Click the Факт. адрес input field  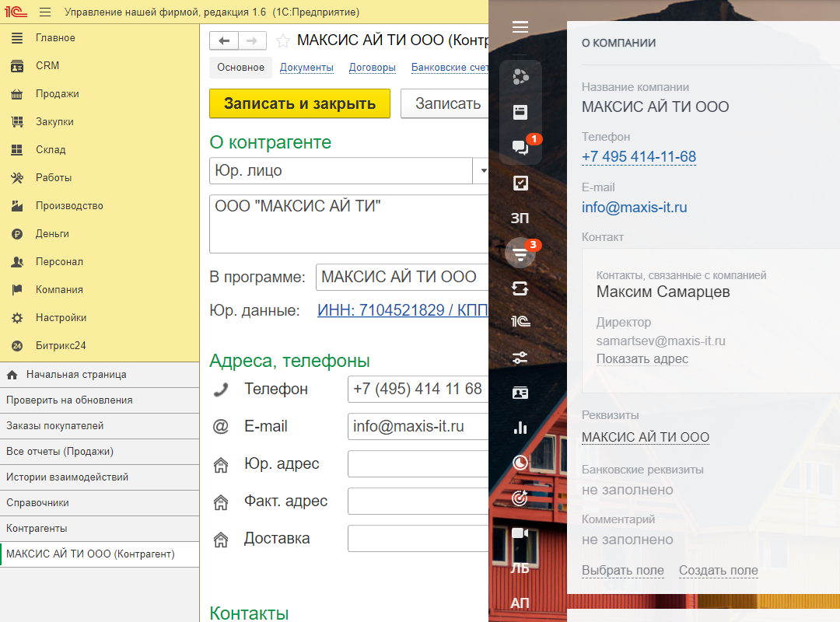pos(418,501)
